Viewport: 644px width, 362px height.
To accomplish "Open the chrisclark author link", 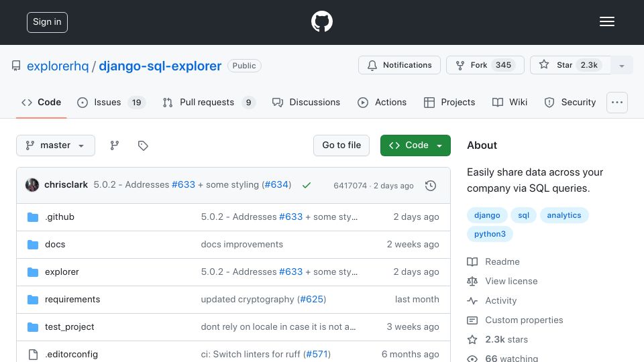I will (x=66, y=185).
